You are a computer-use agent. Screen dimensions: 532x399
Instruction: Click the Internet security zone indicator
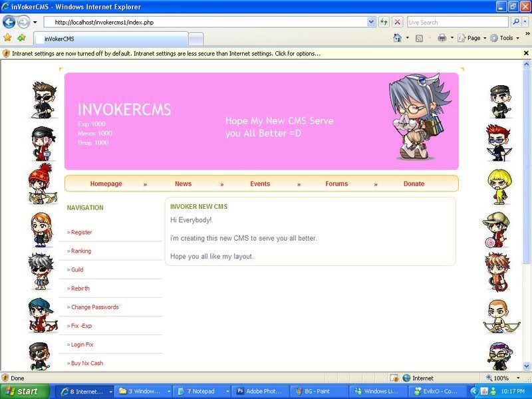point(418,378)
